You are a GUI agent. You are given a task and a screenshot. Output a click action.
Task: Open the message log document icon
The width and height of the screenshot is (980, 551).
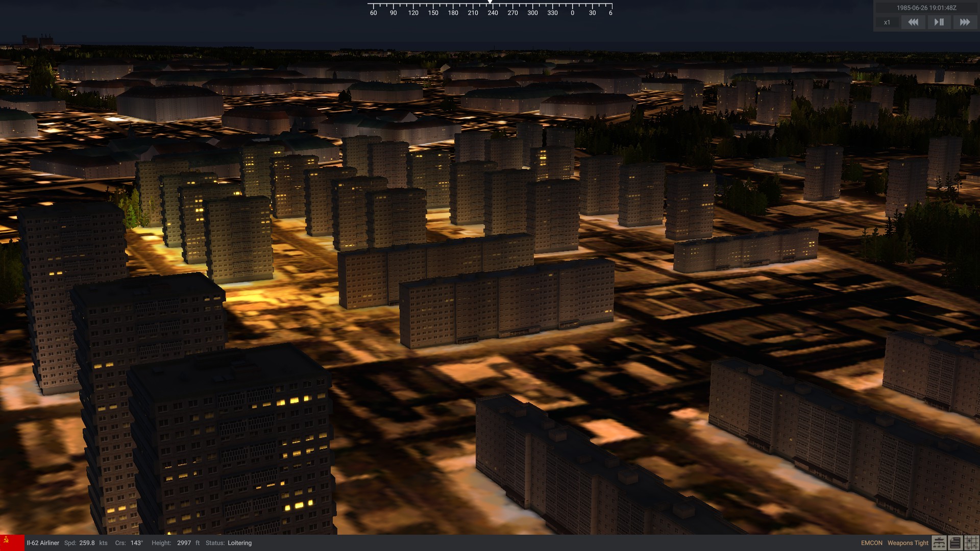coord(955,543)
